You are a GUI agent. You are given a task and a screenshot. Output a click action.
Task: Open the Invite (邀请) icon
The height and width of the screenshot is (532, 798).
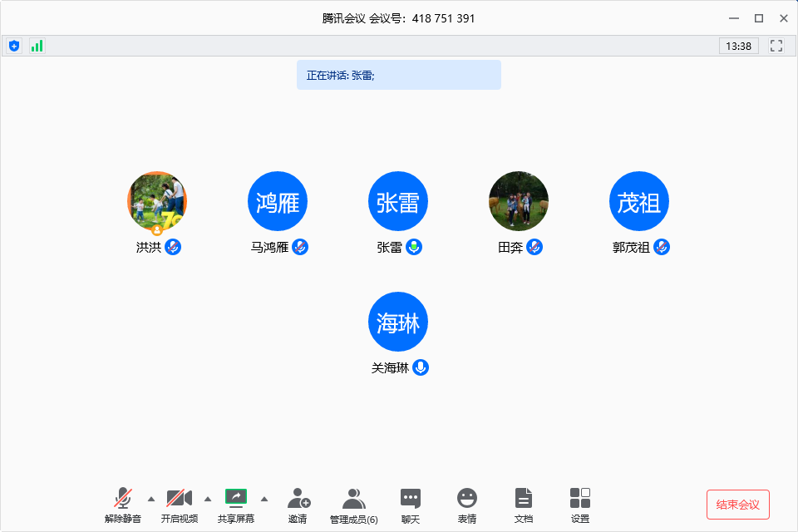pos(298,505)
